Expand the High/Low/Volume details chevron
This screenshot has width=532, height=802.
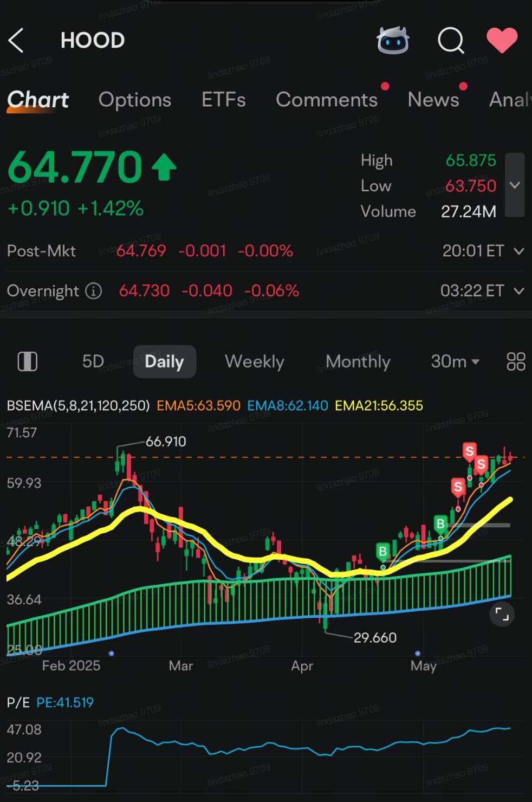[x=515, y=185]
